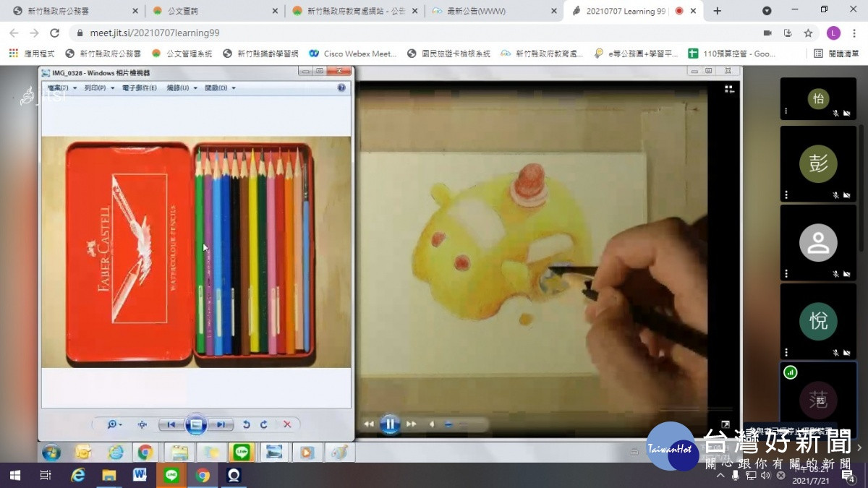This screenshot has width=868, height=488.
Task: Open the 開啟(O) menu in Photo Viewer
Action: (220, 87)
